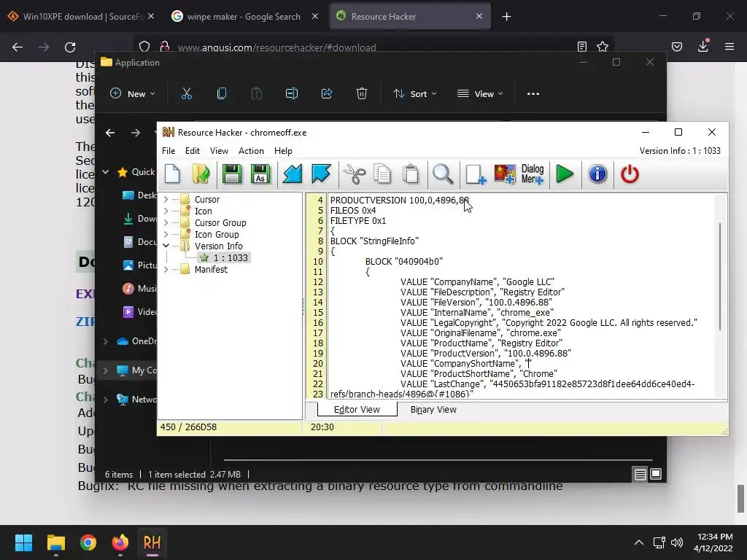
Task: Switch to winpe maker Google Search tab
Action: point(243,17)
